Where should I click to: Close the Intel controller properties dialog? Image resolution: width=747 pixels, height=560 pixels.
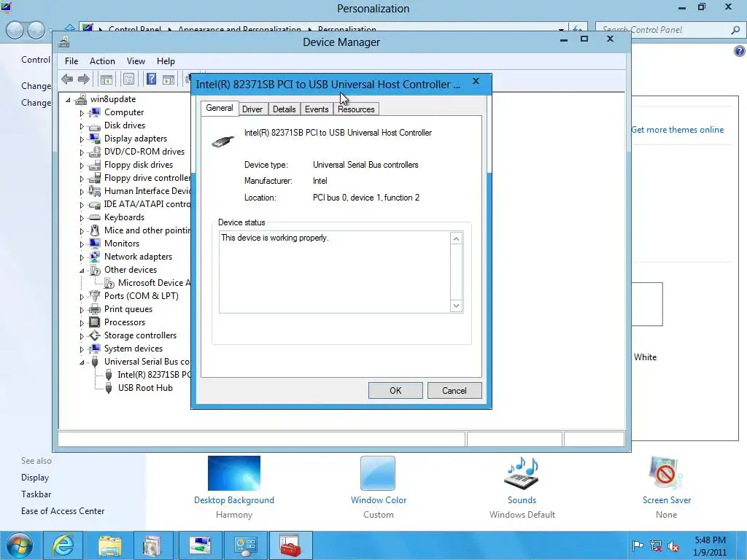click(476, 81)
